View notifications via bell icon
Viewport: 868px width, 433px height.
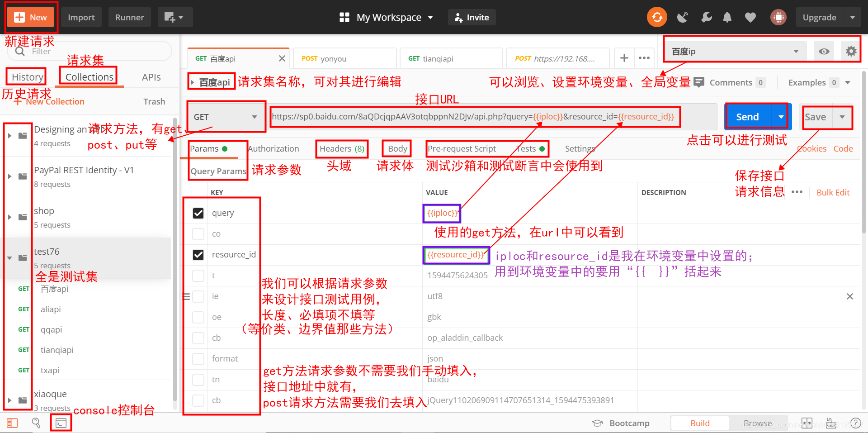pyautogui.click(x=727, y=17)
